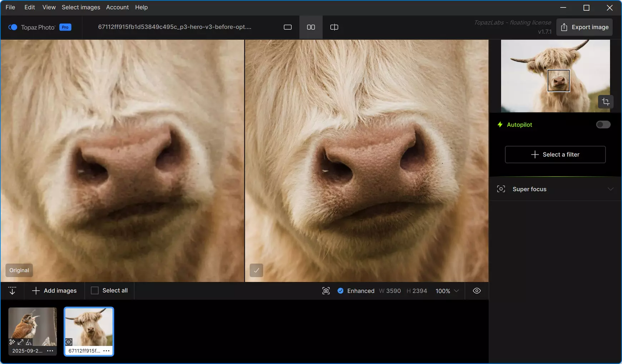
Task: Click the sparkle enhance icon on the bird thumbnail
Action: pos(12,342)
